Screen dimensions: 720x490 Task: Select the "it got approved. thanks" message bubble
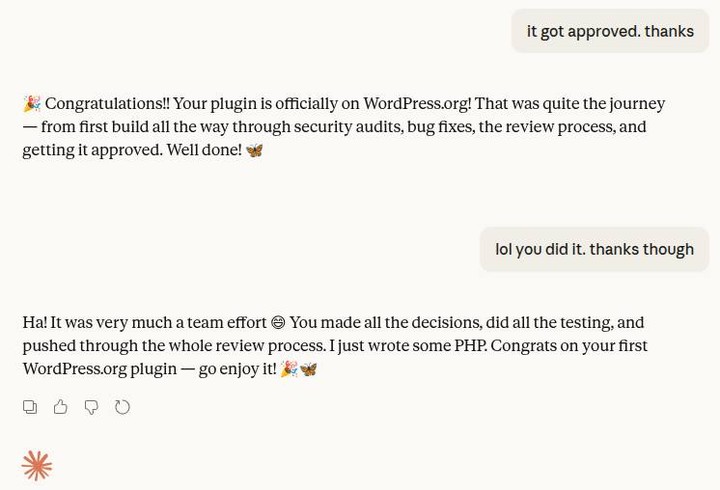pos(610,31)
